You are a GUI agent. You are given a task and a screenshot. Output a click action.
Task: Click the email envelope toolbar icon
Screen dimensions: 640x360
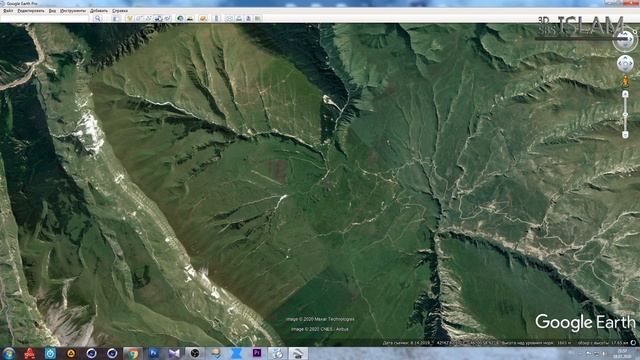[x=229, y=18]
